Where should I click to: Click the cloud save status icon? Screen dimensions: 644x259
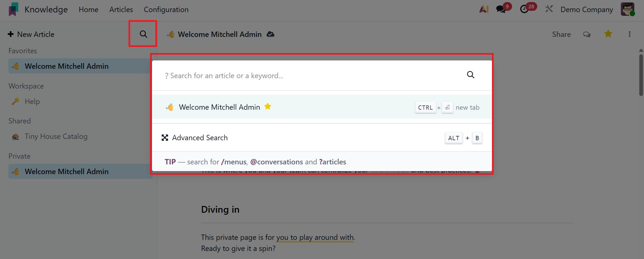point(270,34)
